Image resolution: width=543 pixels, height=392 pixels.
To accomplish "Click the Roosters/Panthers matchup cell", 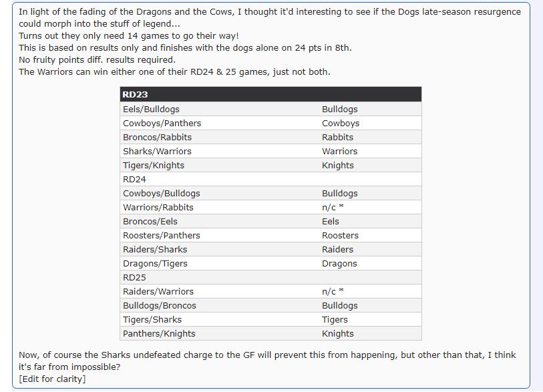I will point(162,235).
